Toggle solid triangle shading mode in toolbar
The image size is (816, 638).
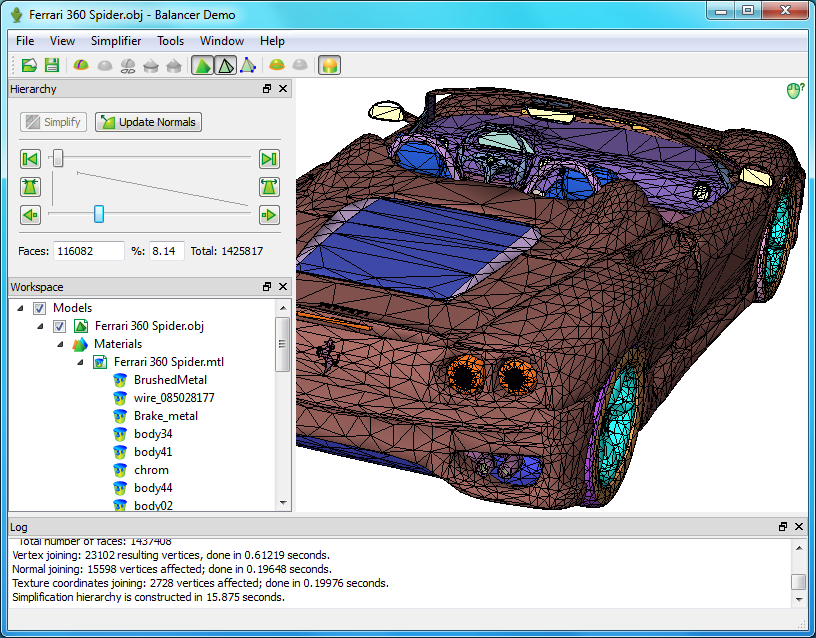[x=203, y=65]
